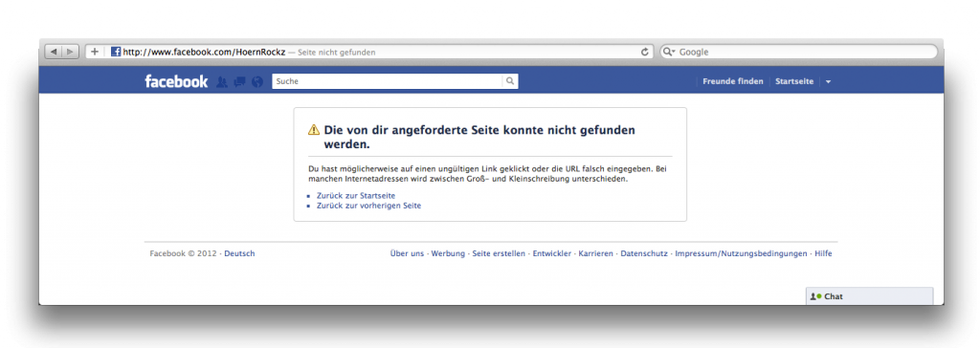Follow Zurück zur Startseite link
This screenshot has height=348, width=980.
pos(356,196)
